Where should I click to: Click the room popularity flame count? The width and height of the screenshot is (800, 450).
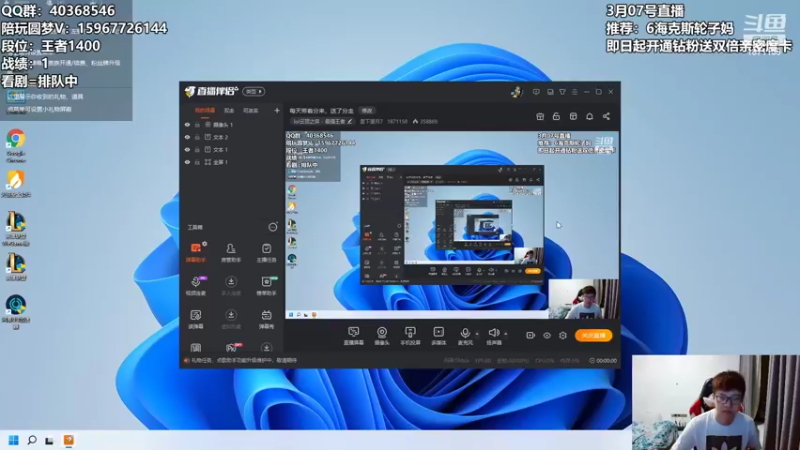pyautogui.click(x=425, y=121)
